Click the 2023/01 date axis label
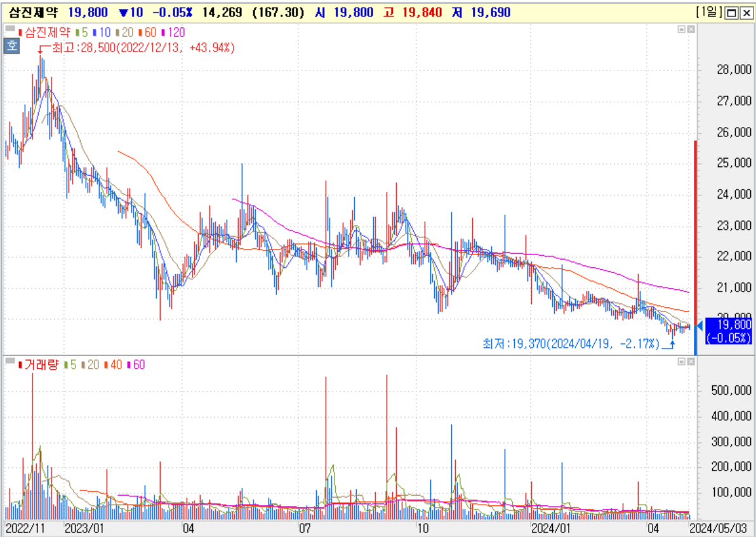The image size is (756, 537). [85, 528]
